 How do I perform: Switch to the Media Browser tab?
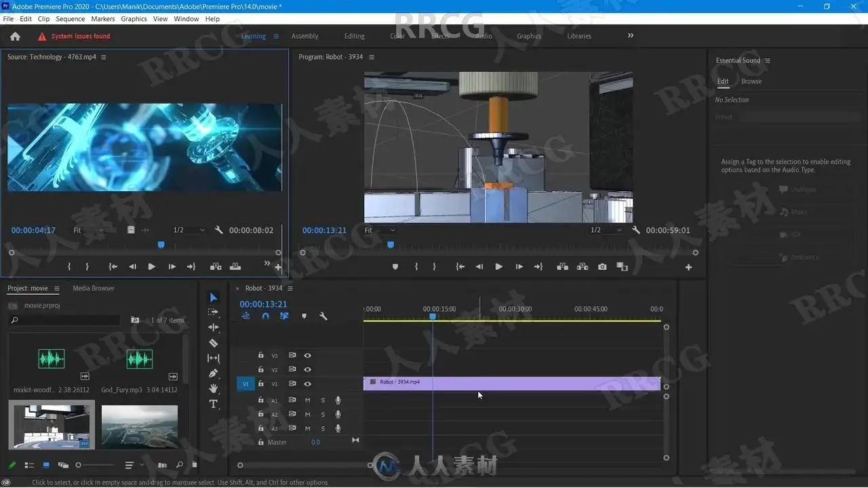(94, 289)
